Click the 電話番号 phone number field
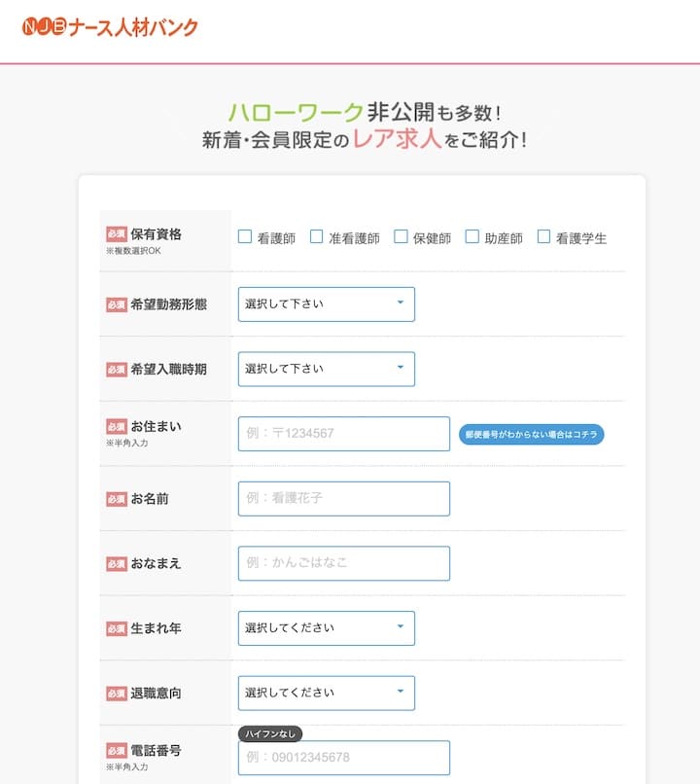Screen dimensions: 700x784 [342, 758]
